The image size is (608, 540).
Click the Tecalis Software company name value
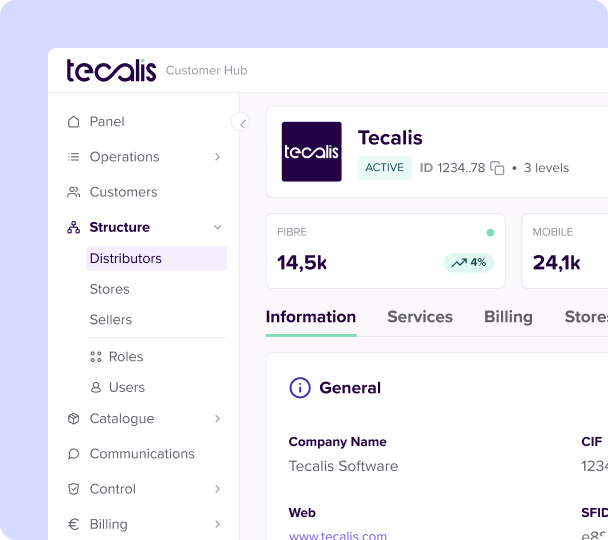pos(343,466)
